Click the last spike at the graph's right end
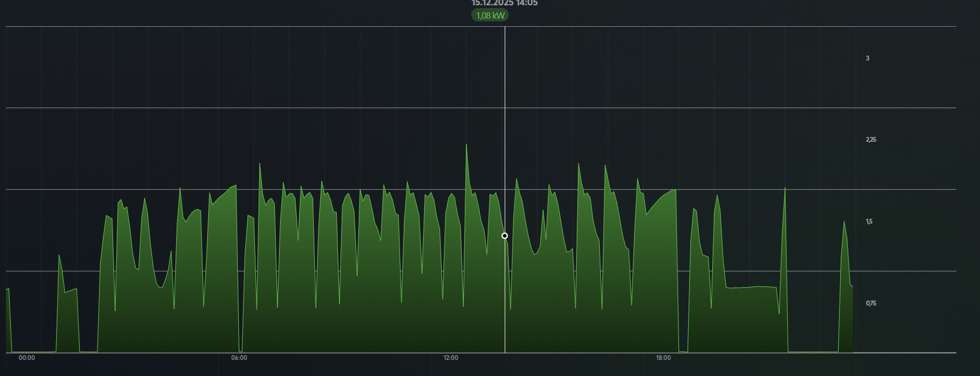The image size is (980, 376). 844,222
